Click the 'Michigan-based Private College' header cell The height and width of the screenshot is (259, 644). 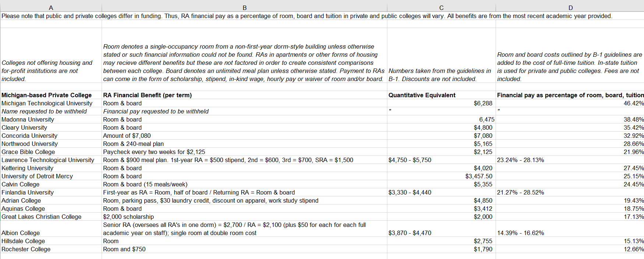51,95
